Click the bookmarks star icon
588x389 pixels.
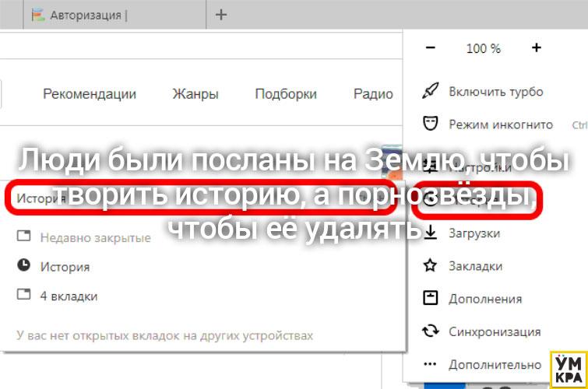[x=430, y=265]
